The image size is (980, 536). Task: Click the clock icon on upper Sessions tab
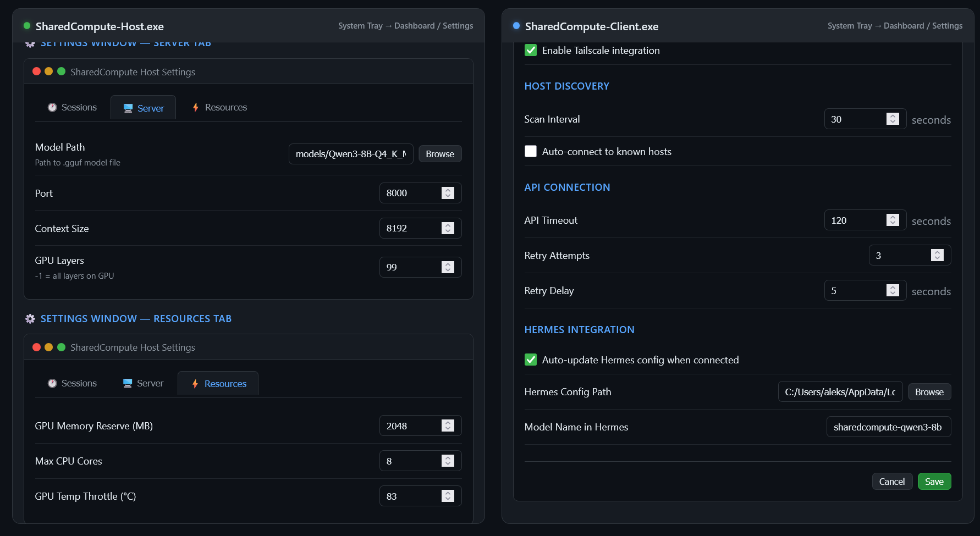tap(52, 108)
